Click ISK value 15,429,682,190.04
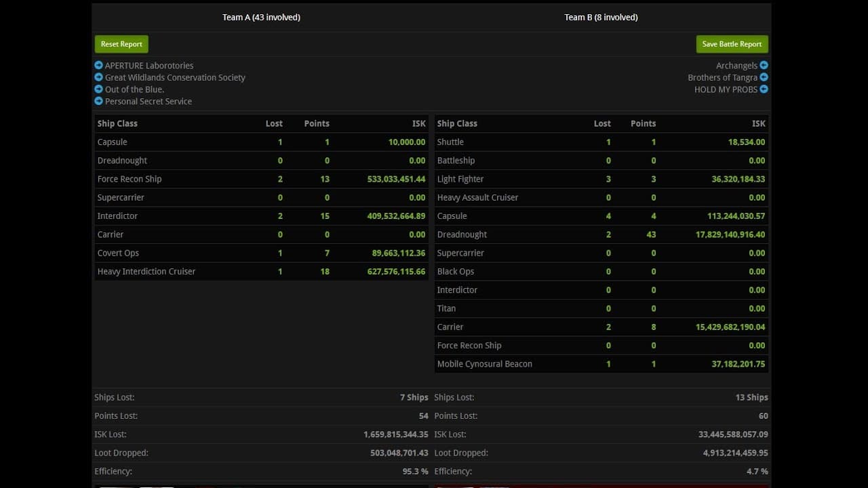The height and width of the screenshot is (488, 868). coord(730,327)
